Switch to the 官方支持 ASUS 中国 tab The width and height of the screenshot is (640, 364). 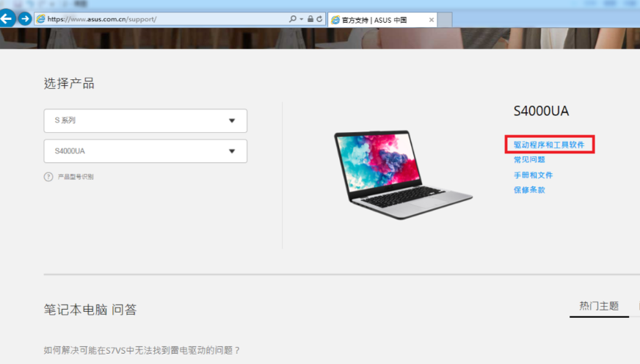(x=378, y=20)
